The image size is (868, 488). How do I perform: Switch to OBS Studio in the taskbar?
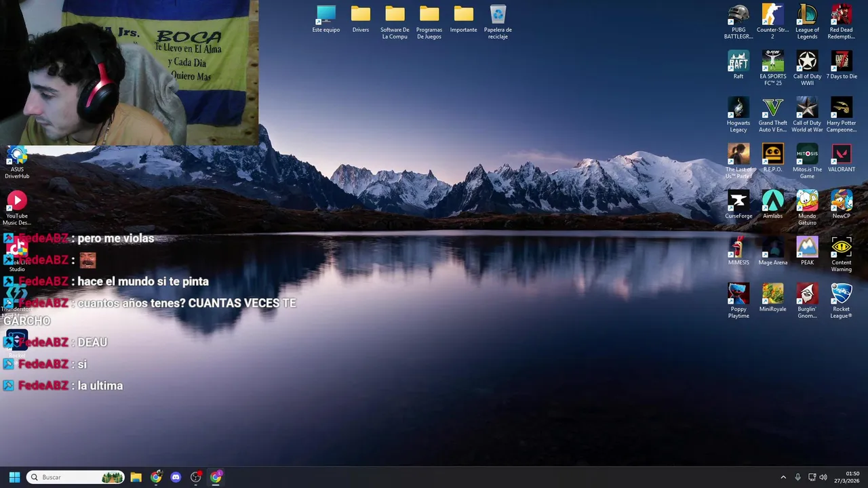pyautogui.click(x=196, y=477)
